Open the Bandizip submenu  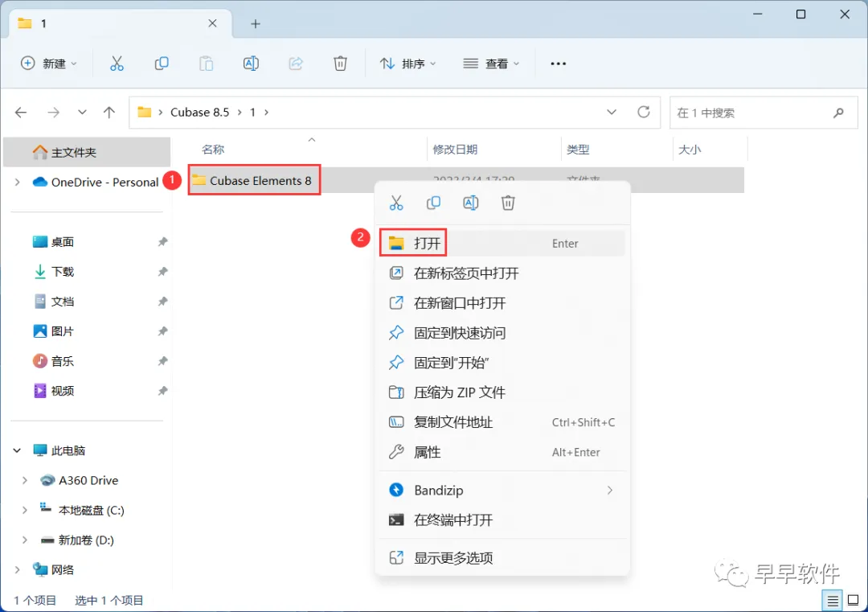(x=502, y=490)
